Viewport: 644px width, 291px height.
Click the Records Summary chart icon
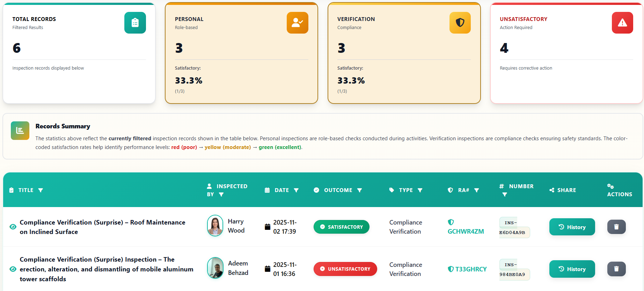[x=20, y=130]
